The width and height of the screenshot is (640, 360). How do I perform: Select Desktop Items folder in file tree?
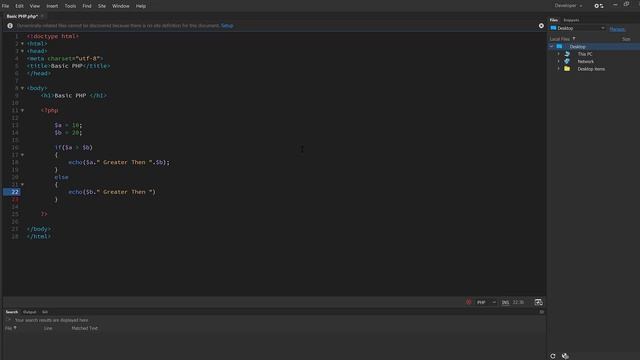coord(591,69)
